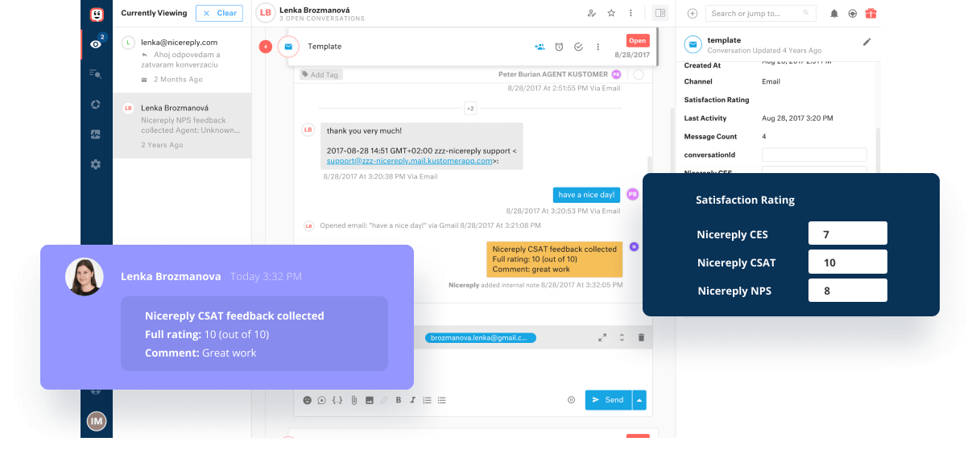Click the Template conversation email icon
The width and height of the screenshot is (980, 454).
coord(288,47)
